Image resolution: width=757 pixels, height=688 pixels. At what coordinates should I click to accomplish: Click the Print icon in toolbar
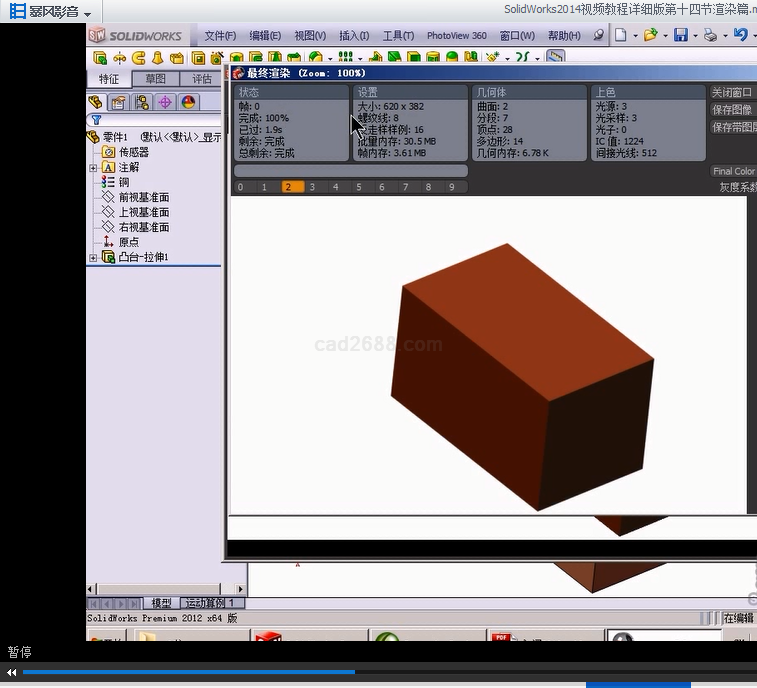pos(709,35)
